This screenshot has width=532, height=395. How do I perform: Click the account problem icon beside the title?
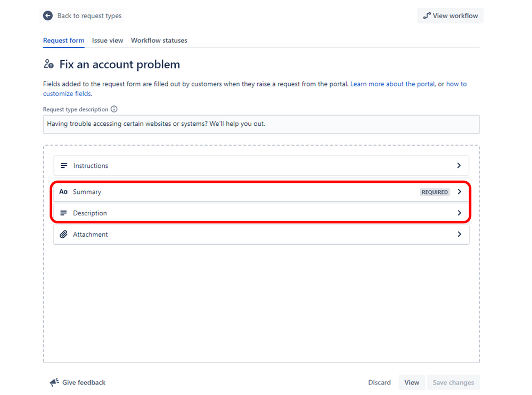point(48,64)
